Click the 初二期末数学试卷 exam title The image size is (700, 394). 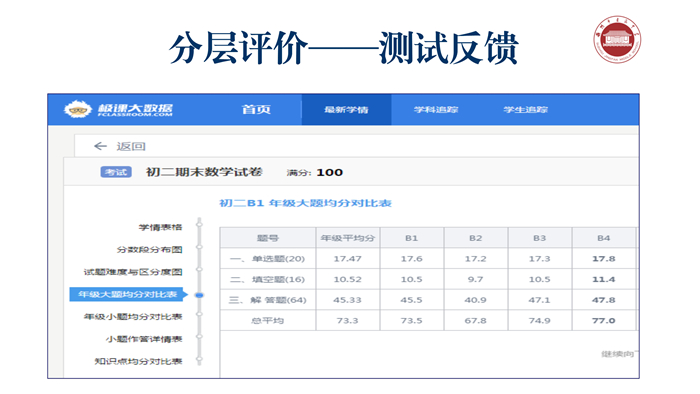pos(204,172)
